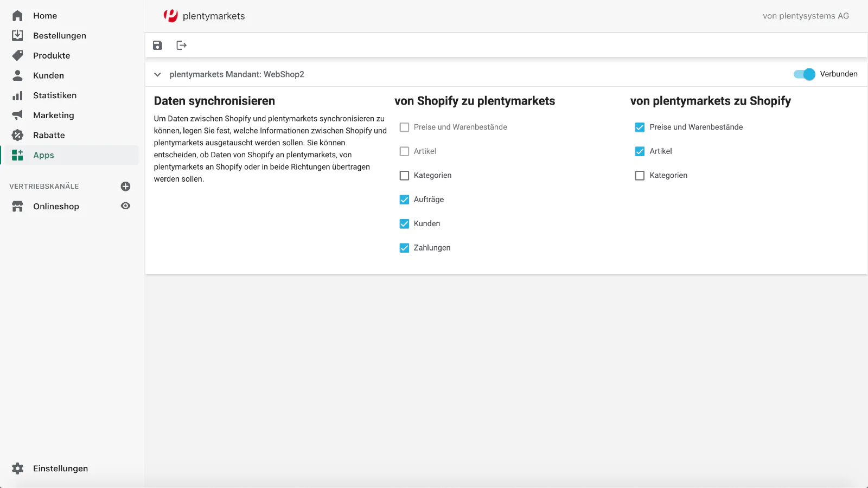Click the Vertriebskanäle section heading
The height and width of the screenshot is (488, 868).
44,187
